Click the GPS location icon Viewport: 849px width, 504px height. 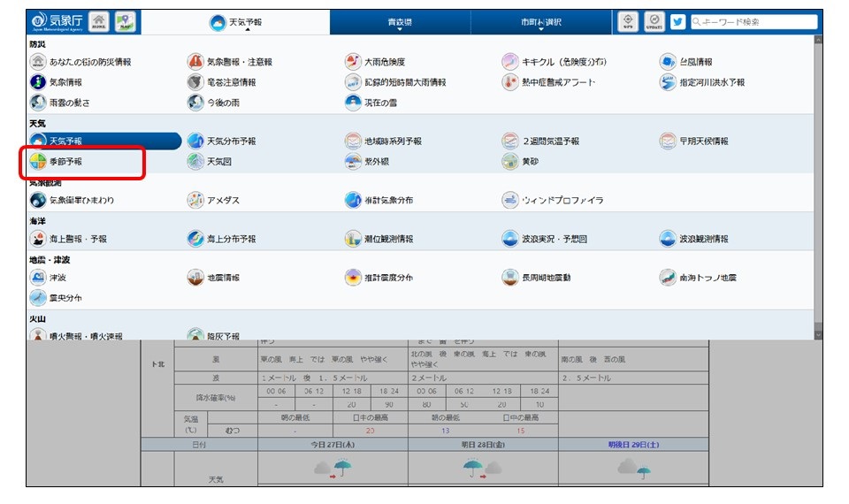click(628, 21)
